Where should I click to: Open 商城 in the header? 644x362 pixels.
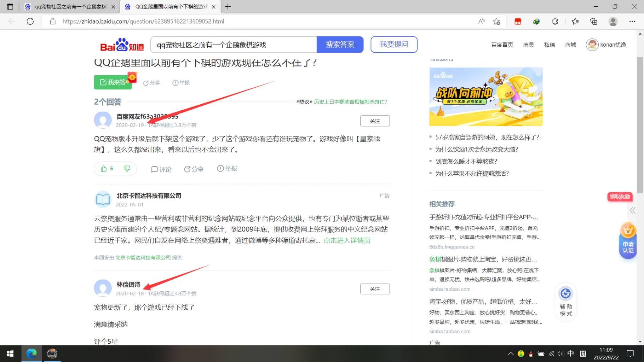(x=570, y=45)
